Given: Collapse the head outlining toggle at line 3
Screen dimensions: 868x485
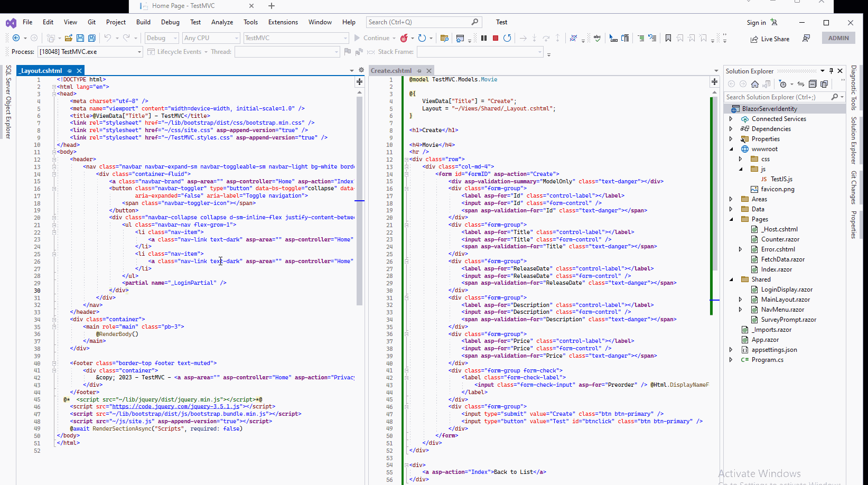Looking at the screenshot, I should (x=54, y=94).
